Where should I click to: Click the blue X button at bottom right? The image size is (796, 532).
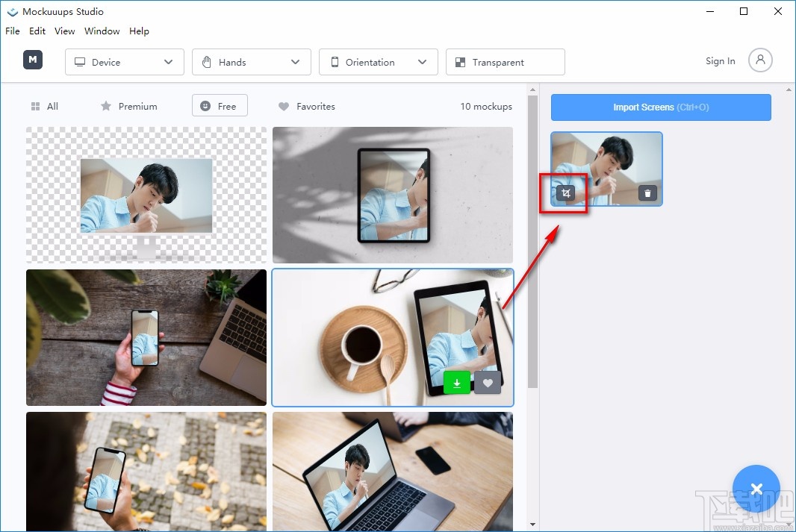[756, 489]
